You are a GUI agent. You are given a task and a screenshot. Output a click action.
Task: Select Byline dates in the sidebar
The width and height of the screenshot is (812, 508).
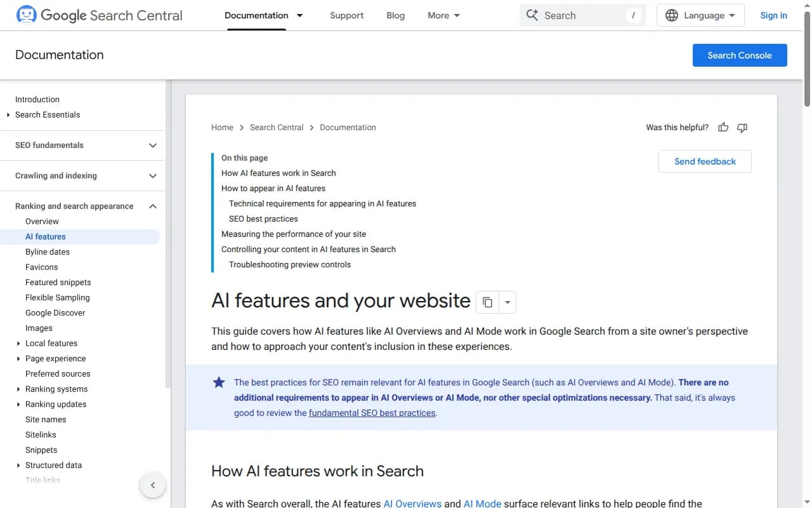pos(48,252)
